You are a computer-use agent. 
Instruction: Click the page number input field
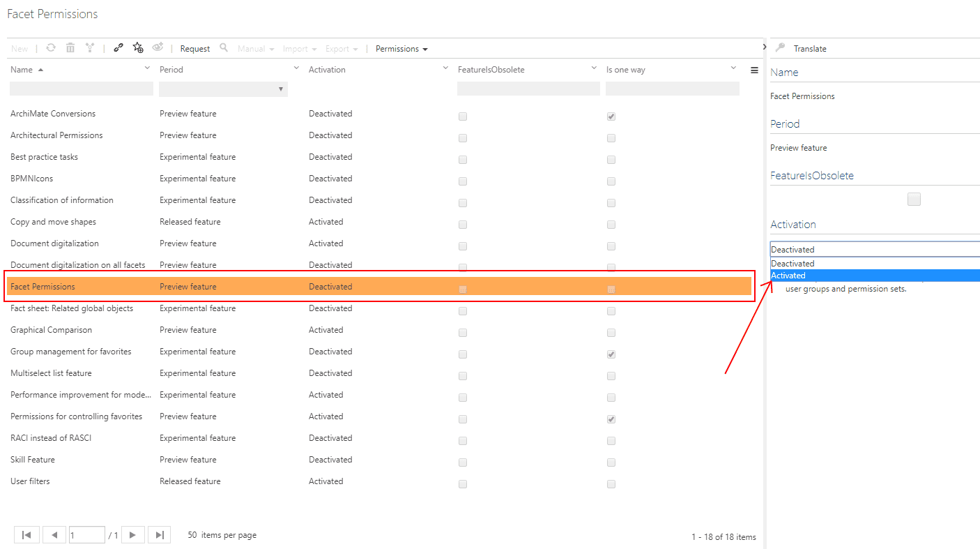[x=87, y=535]
